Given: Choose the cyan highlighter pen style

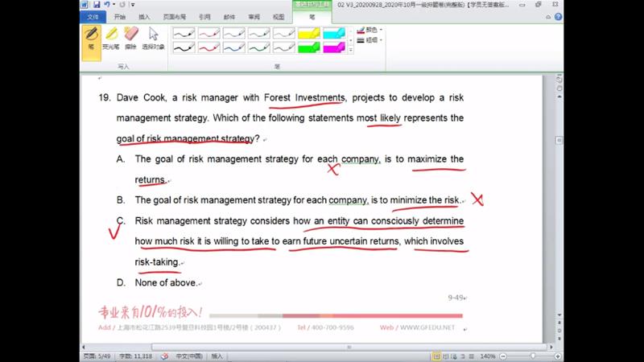Looking at the screenshot, I should (333, 34).
